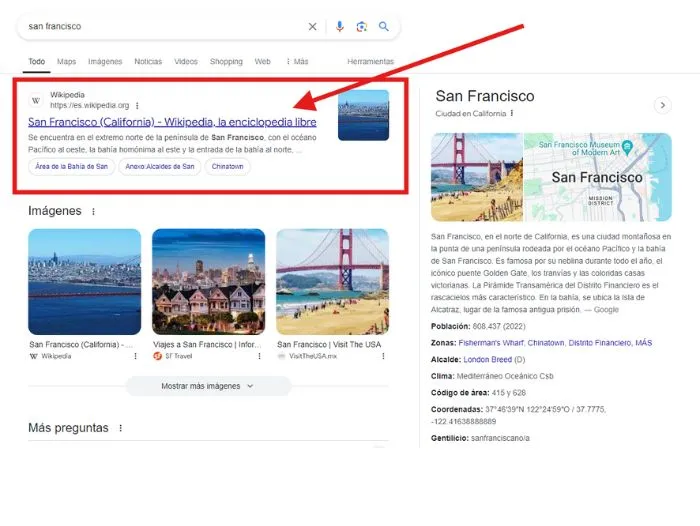Open the Chinatown zone link in panel

tap(546, 343)
